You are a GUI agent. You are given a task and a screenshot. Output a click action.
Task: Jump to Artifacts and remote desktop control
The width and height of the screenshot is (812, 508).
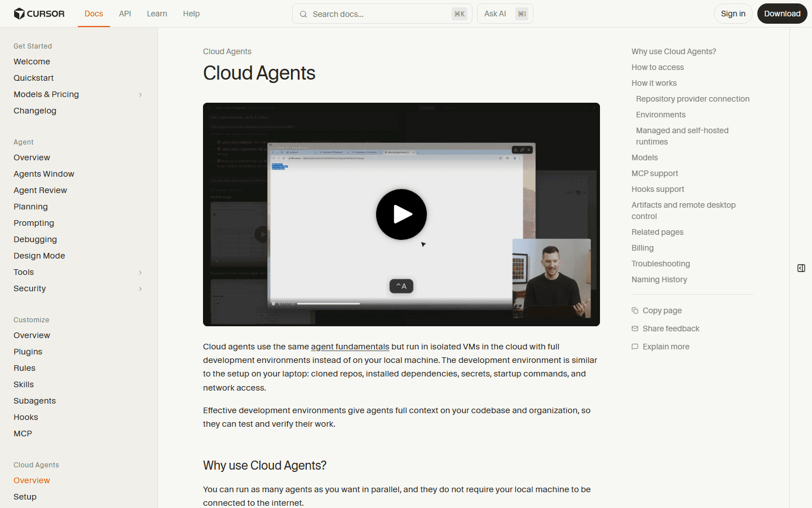[x=683, y=211]
